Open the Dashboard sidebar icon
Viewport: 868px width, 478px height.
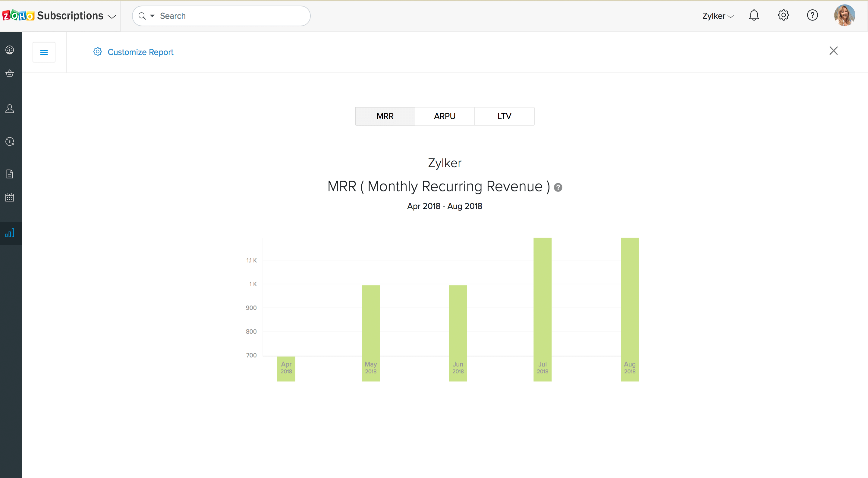[x=10, y=50]
